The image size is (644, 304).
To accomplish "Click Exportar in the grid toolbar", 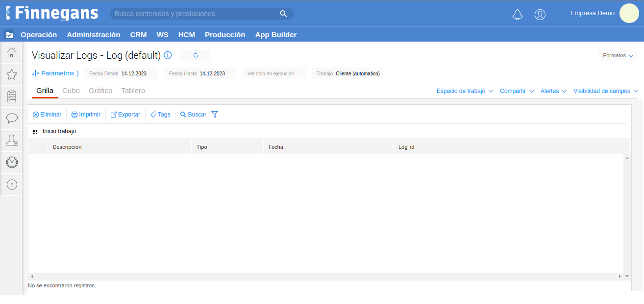I will tap(125, 115).
